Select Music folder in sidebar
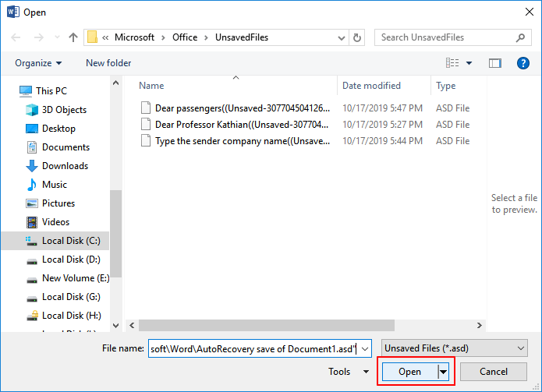 tap(55, 185)
